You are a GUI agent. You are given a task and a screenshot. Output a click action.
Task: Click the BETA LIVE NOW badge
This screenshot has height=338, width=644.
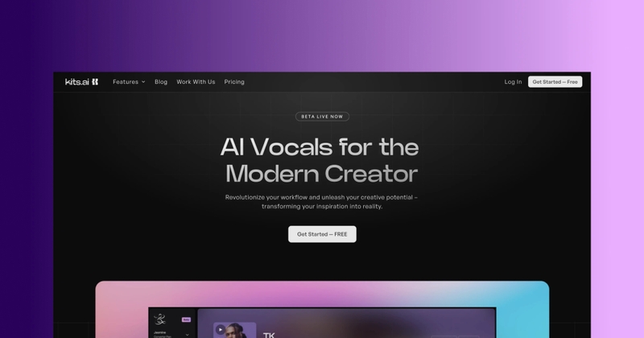point(322,117)
